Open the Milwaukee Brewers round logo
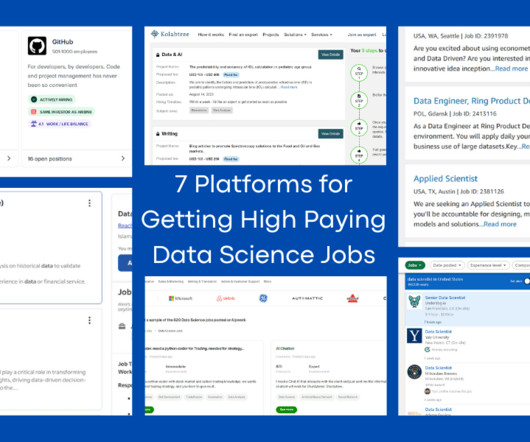 [x=414, y=372]
